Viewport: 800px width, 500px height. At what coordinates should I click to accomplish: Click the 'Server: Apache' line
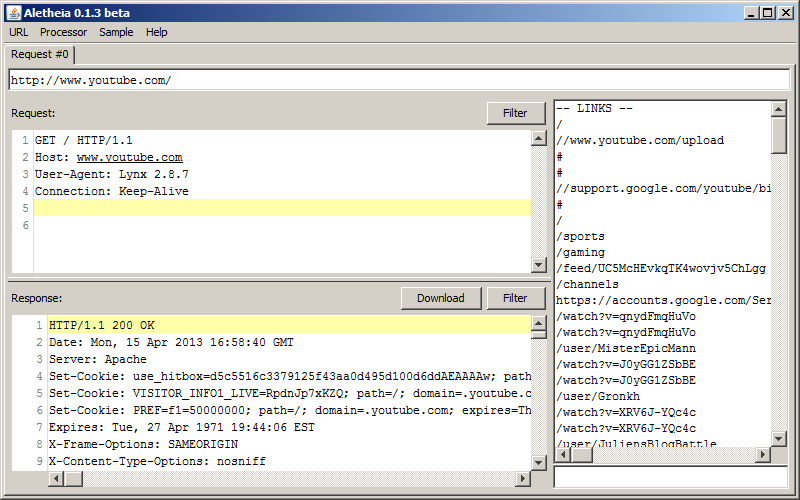click(x=98, y=359)
